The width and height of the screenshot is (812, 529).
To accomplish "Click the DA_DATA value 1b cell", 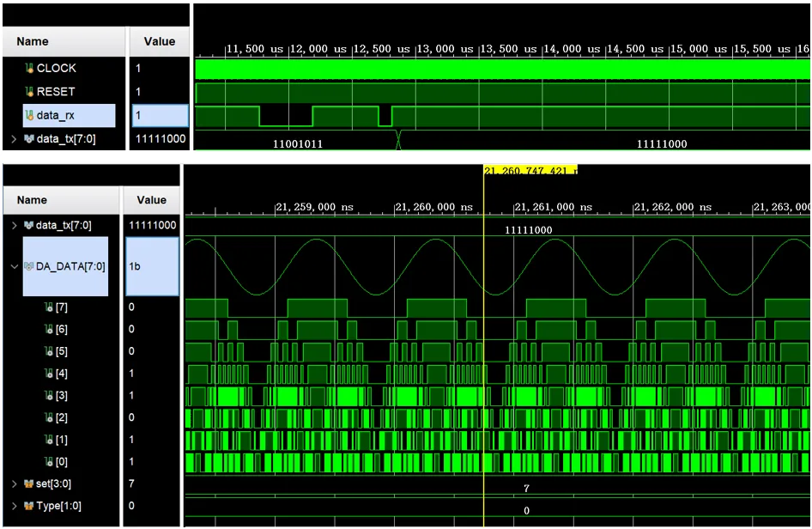I will pos(152,267).
